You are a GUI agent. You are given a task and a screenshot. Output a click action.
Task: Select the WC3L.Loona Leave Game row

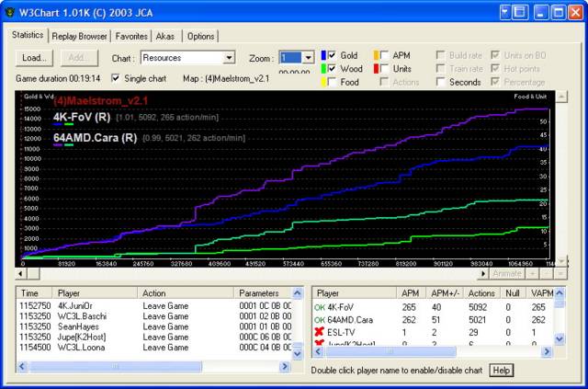154,348
